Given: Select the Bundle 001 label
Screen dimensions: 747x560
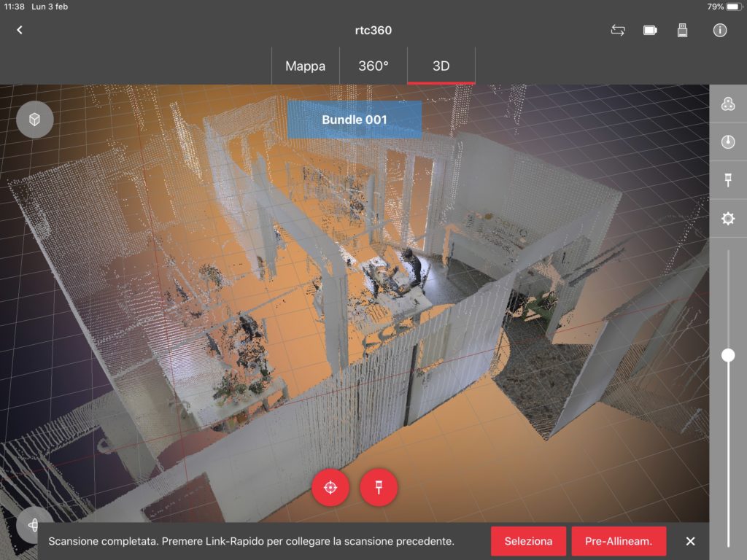Looking at the screenshot, I should click(355, 120).
